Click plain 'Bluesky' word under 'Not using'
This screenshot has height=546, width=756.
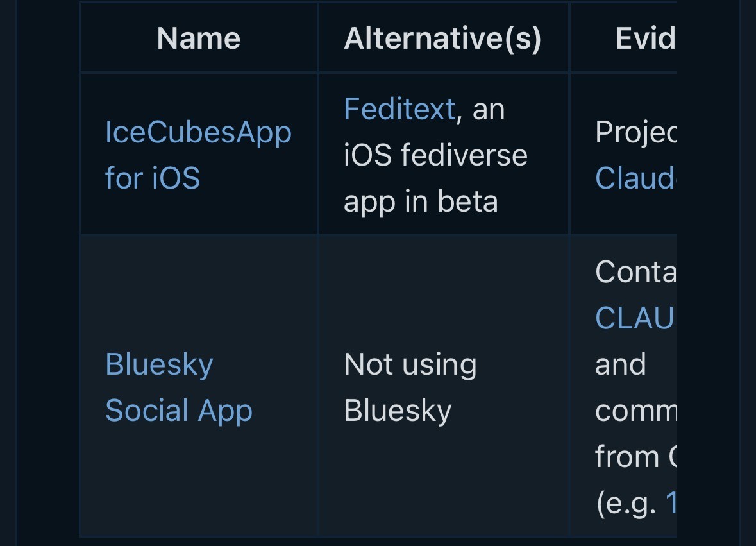(x=398, y=411)
